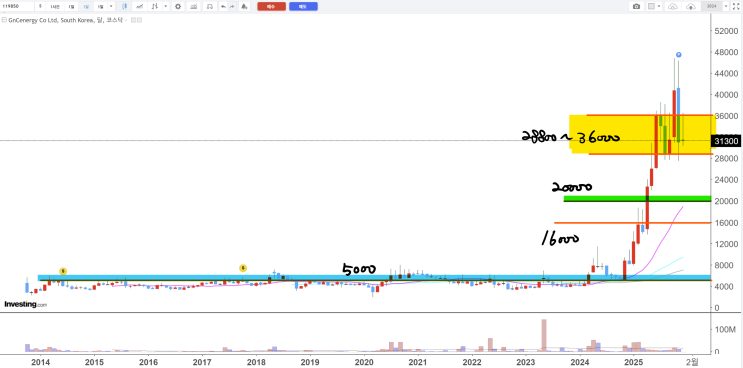Click the yellow dollar marker near 2018
Viewport: 743px width, 368px height.
pos(243,268)
